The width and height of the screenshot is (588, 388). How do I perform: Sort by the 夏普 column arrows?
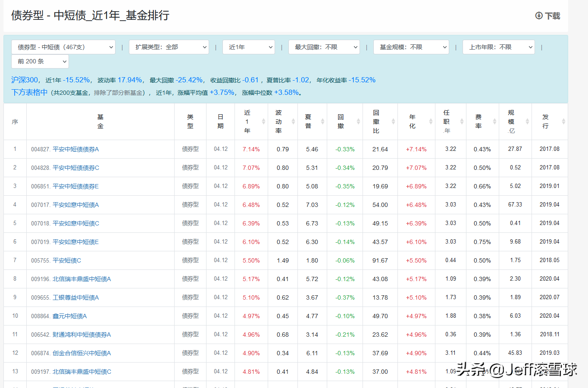click(x=322, y=122)
